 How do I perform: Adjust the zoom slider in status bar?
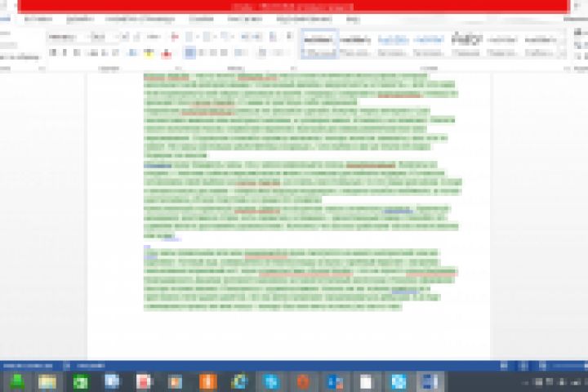coord(570,366)
